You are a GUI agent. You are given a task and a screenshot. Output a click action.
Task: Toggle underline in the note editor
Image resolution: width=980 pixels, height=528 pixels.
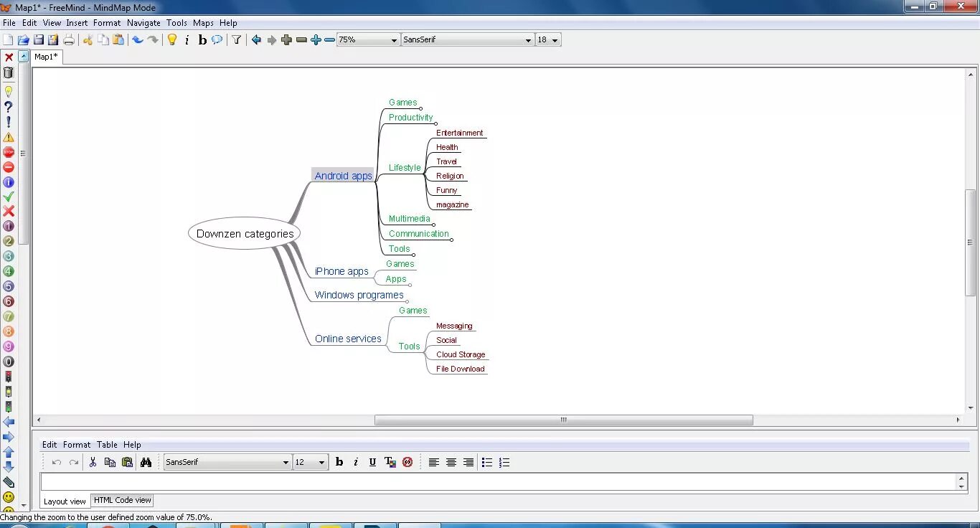[x=372, y=463]
